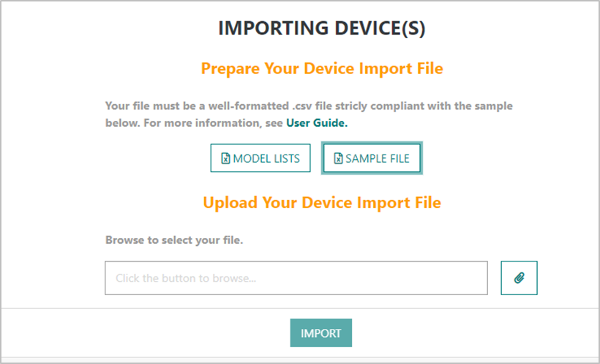Viewport: 600px width, 364px height.
Task: Focus the file path input field
Action: [x=296, y=278]
